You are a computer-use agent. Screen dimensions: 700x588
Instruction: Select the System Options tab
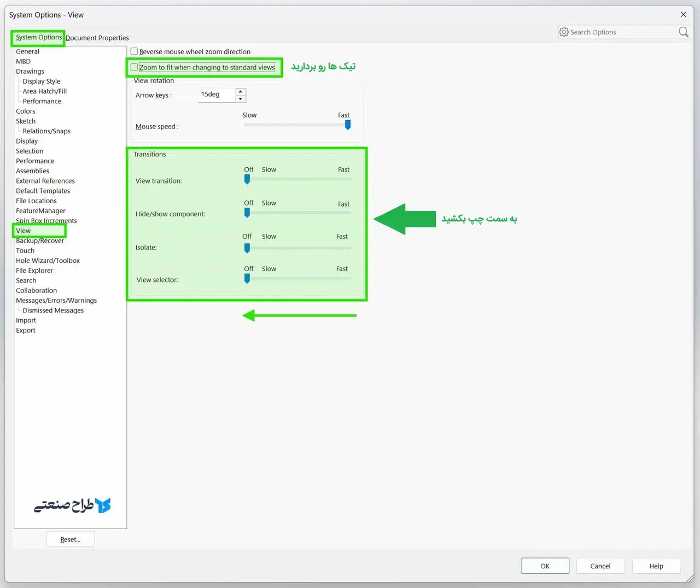[38, 37]
